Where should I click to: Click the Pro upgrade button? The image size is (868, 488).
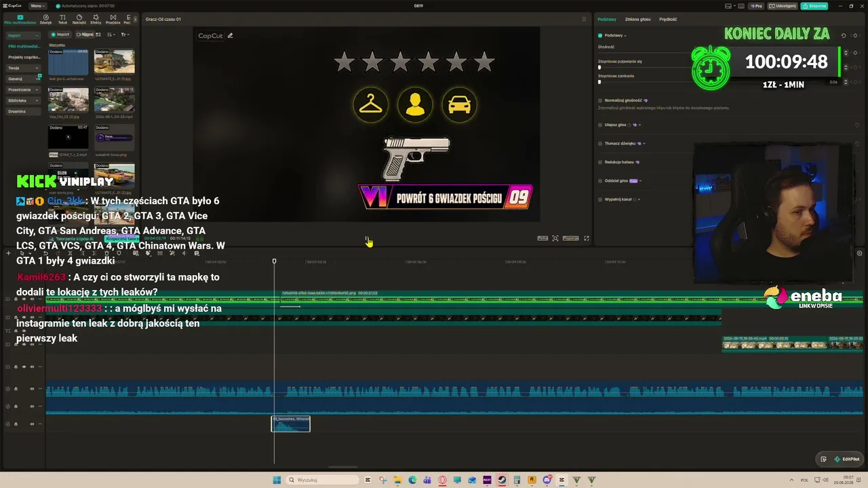click(756, 6)
